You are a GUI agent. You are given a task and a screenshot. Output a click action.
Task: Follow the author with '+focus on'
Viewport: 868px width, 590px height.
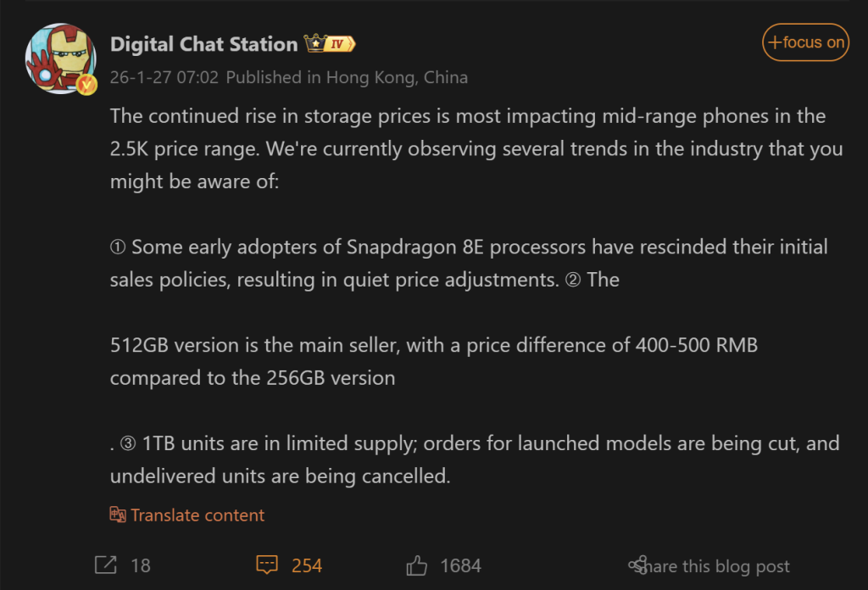click(x=805, y=42)
